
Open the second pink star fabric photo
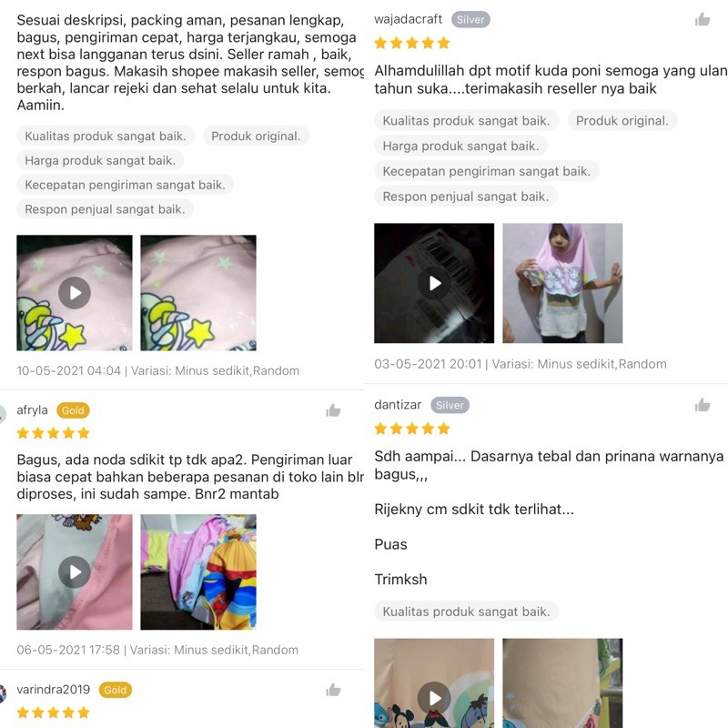198,293
